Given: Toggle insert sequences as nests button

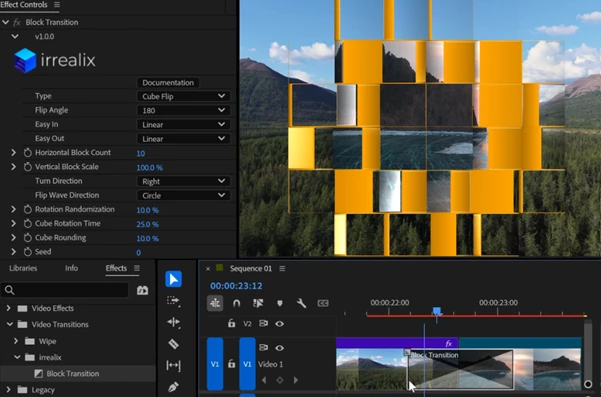Looking at the screenshot, I should coord(215,303).
